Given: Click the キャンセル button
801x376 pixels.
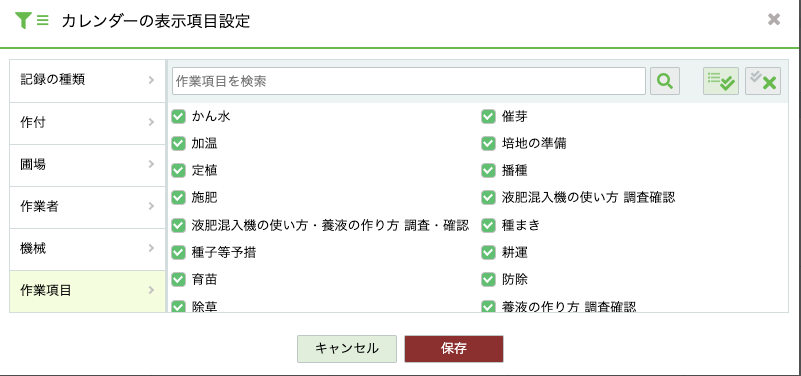Looking at the screenshot, I should (347, 348).
